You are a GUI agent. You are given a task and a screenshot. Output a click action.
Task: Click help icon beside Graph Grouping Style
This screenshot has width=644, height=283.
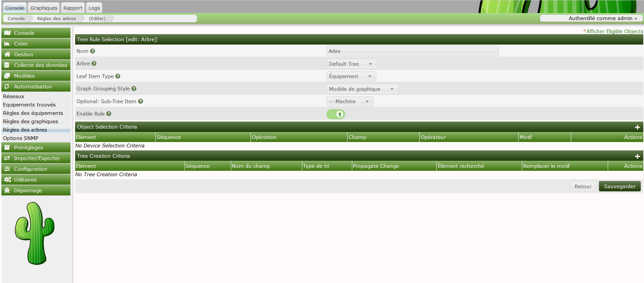coord(134,89)
